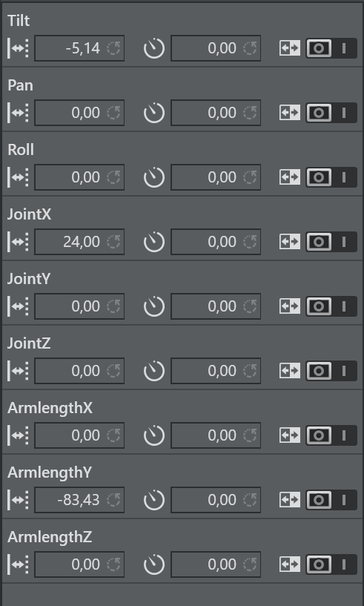Click the JointX value field showing 24,00
Image resolution: width=364 pixels, height=606 pixels.
tap(79, 242)
